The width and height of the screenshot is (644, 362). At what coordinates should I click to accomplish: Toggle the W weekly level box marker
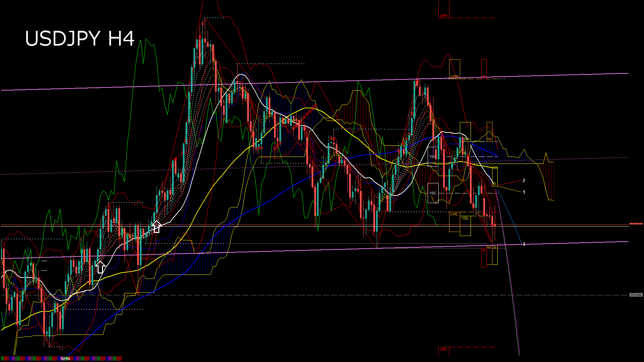pyautogui.click(x=489, y=138)
